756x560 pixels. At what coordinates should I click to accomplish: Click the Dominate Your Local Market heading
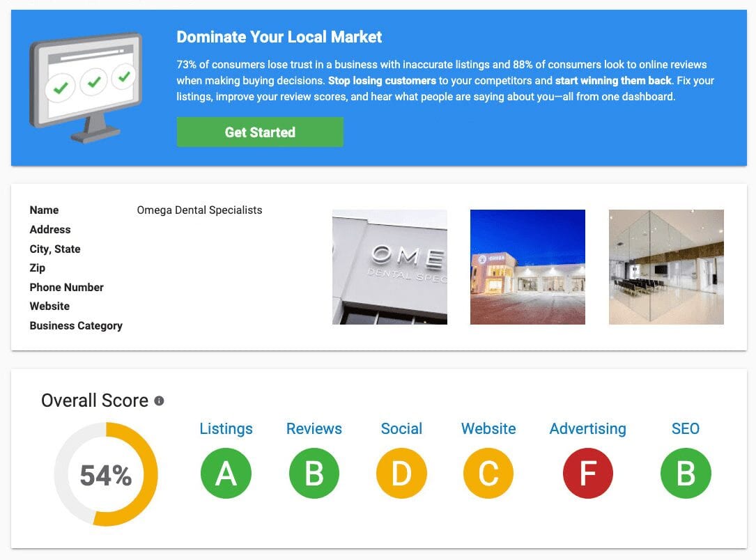click(279, 37)
